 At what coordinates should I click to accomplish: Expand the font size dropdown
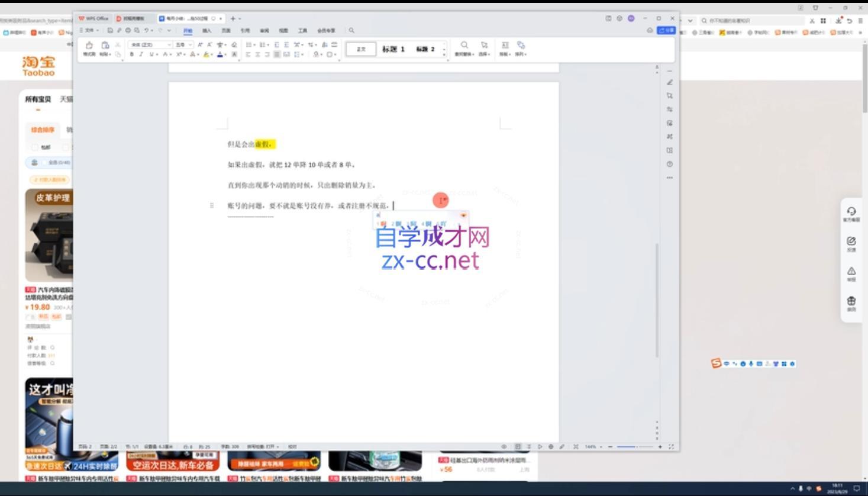pos(190,44)
